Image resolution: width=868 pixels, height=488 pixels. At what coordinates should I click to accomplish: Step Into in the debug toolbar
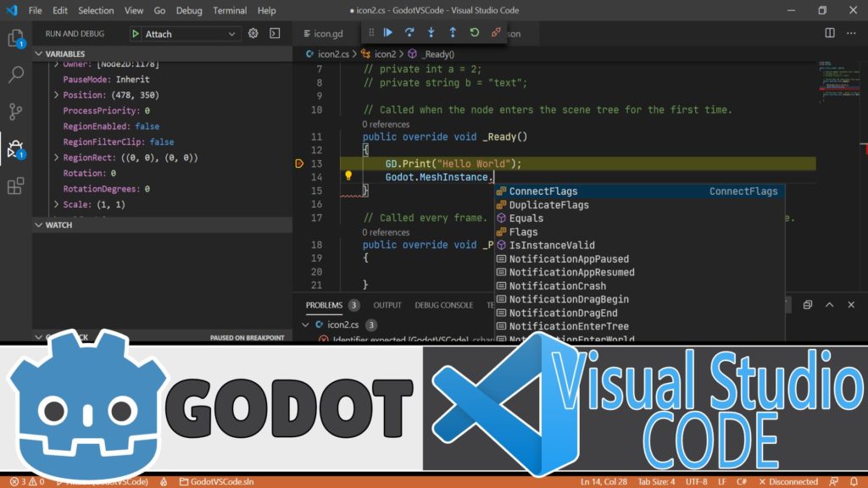click(431, 33)
